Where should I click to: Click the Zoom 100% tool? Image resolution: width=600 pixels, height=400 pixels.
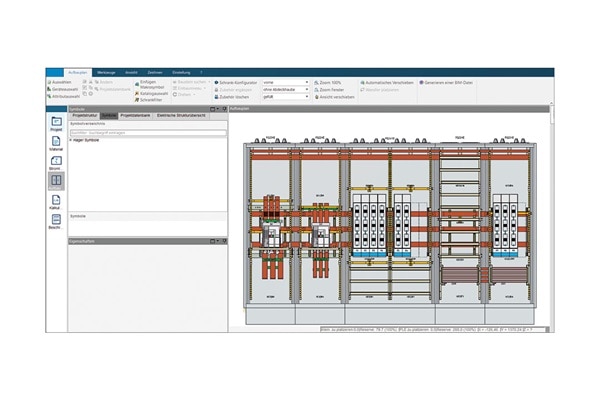pyautogui.click(x=333, y=82)
